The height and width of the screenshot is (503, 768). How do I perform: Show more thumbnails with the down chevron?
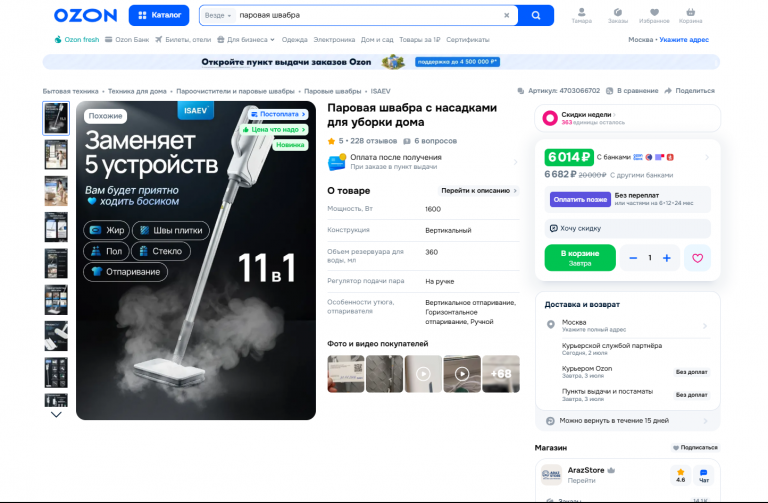pyautogui.click(x=56, y=414)
